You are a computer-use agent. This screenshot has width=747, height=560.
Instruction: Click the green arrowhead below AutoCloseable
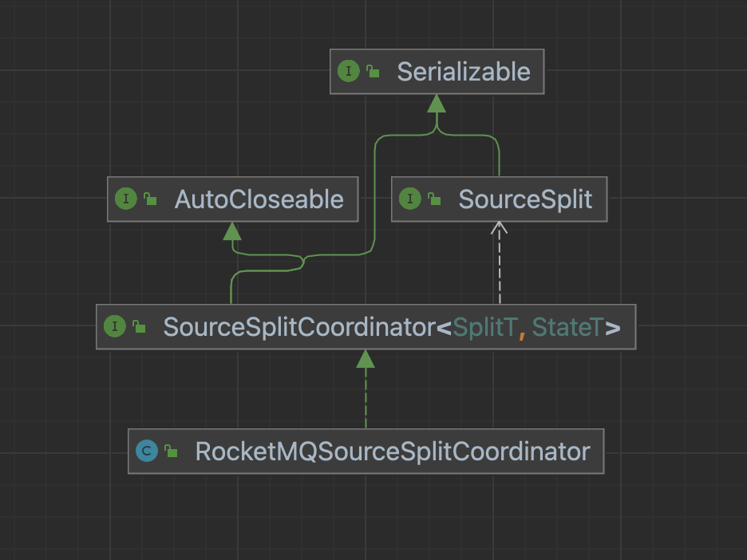232,231
